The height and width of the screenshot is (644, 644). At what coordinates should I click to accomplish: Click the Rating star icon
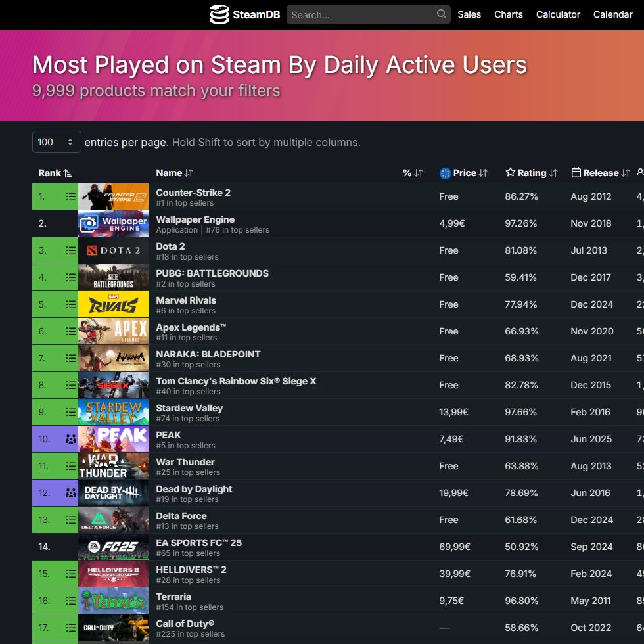tap(510, 172)
